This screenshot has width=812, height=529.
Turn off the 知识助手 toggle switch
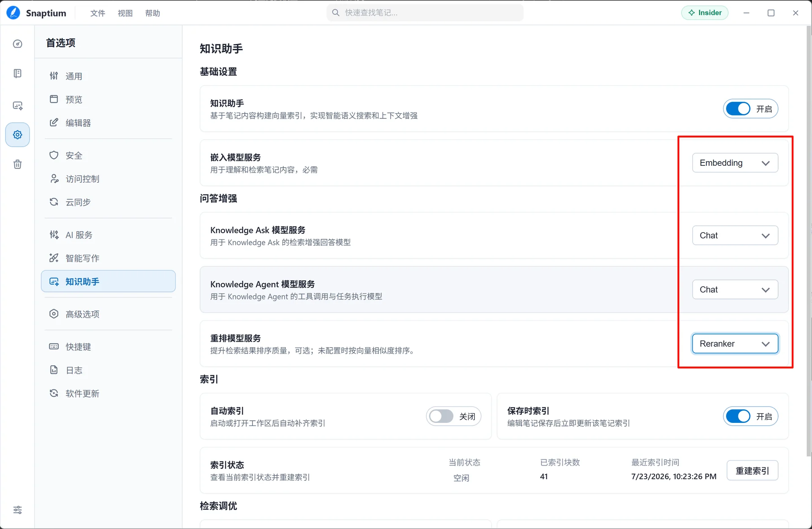[x=738, y=109]
